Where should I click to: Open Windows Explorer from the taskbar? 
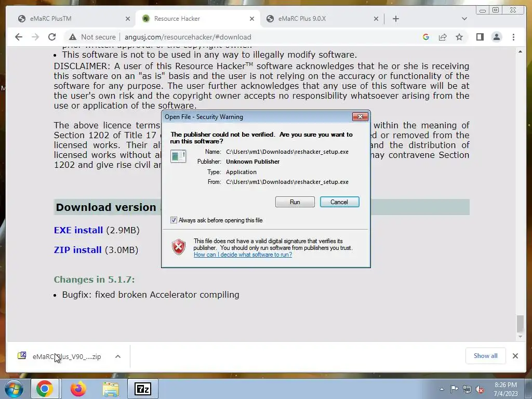(x=111, y=390)
